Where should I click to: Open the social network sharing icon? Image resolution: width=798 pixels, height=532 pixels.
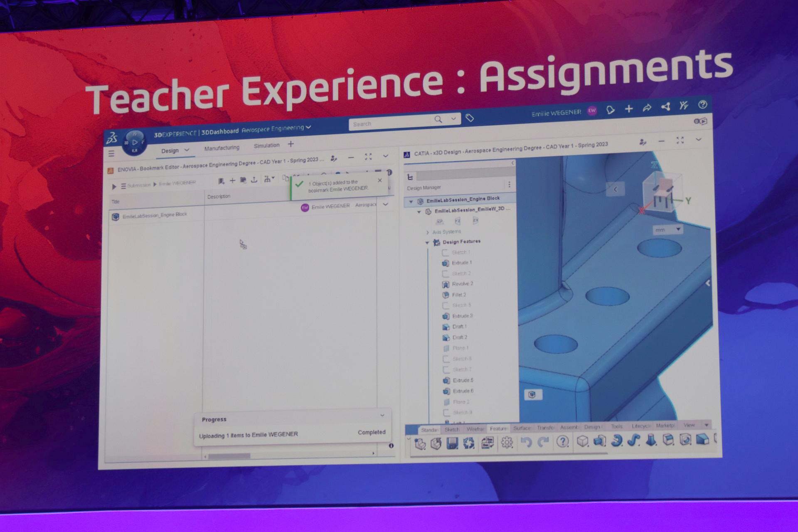[666, 107]
